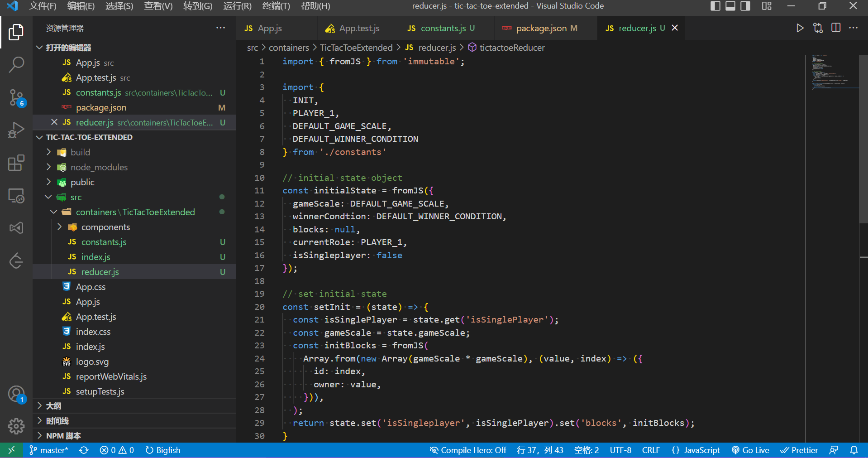Open Source Control view with 6 changes
Screen dimensions: 868x458
16,97
